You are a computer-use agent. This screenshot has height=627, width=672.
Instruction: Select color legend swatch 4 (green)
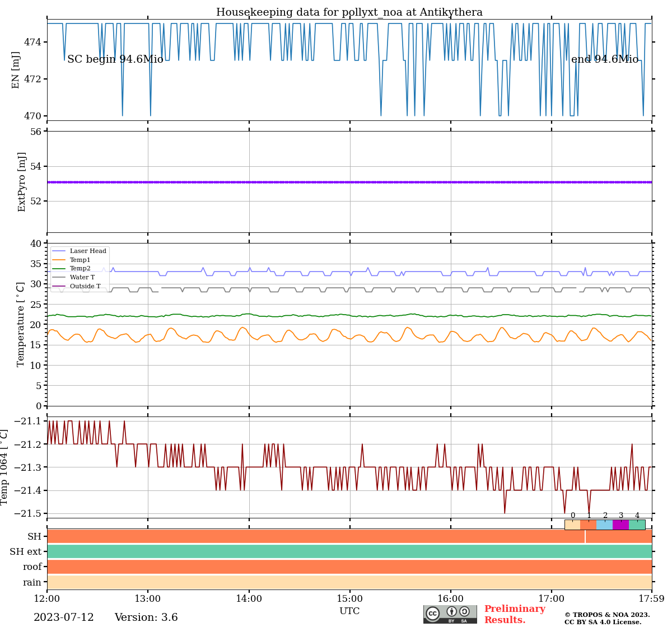pyautogui.click(x=637, y=525)
